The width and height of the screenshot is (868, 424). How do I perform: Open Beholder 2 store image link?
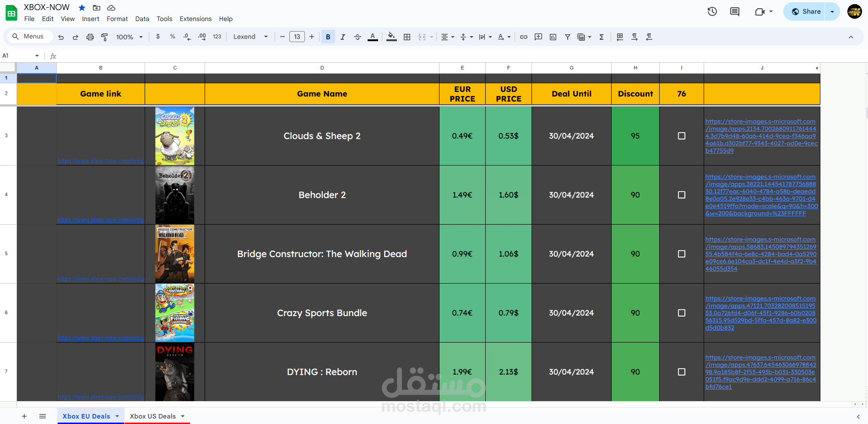click(761, 195)
